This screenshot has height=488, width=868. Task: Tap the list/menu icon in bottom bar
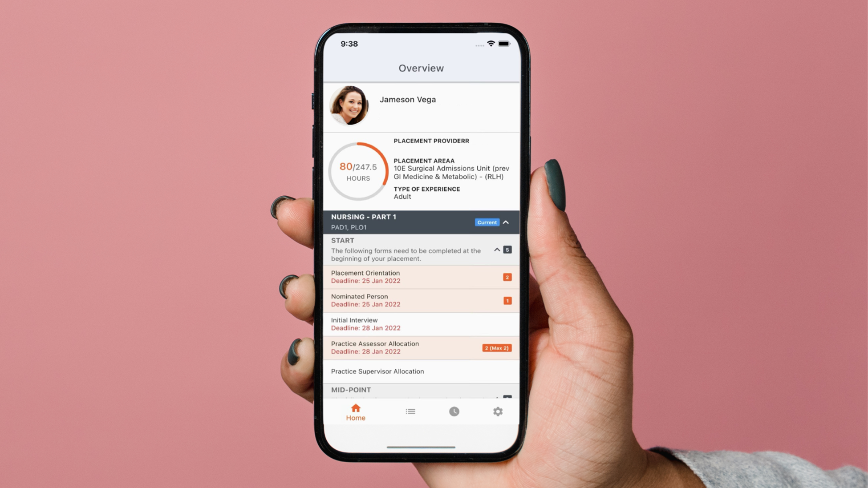point(409,412)
